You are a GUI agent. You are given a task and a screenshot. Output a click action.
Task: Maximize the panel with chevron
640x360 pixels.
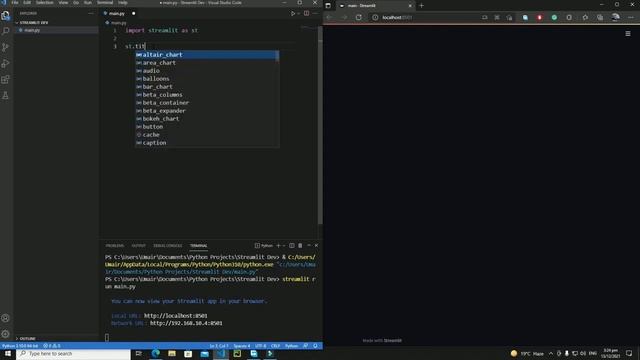point(309,246)
